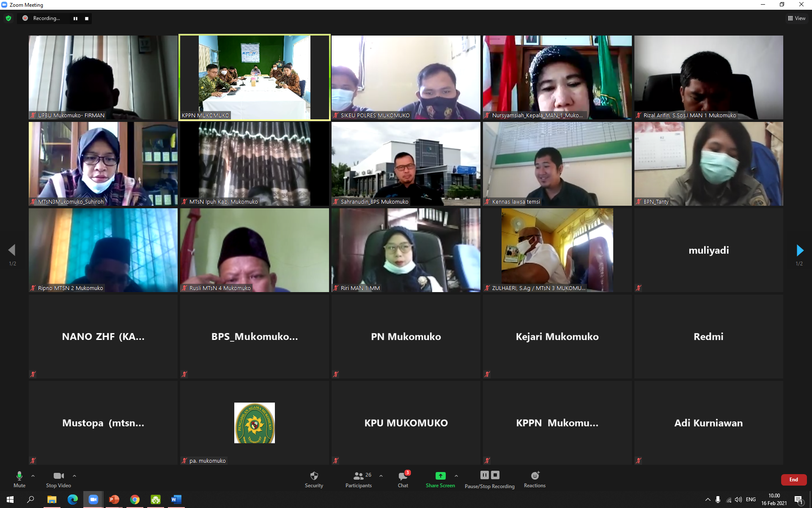The height and width of the screenshot is (508, 812).
Task: Go to previous gallery page
Action: [12, 250]
